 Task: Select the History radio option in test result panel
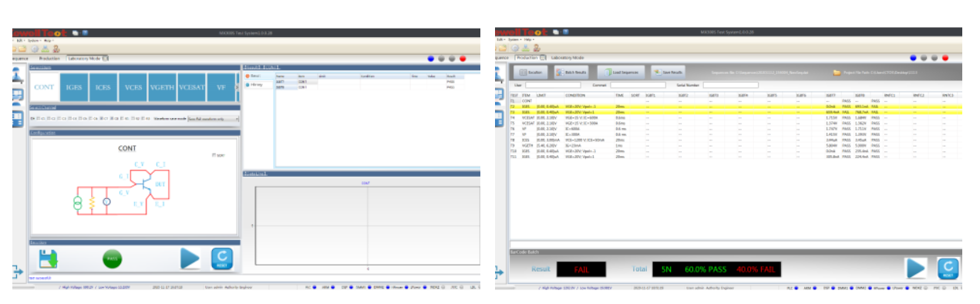tap(248, 84)
